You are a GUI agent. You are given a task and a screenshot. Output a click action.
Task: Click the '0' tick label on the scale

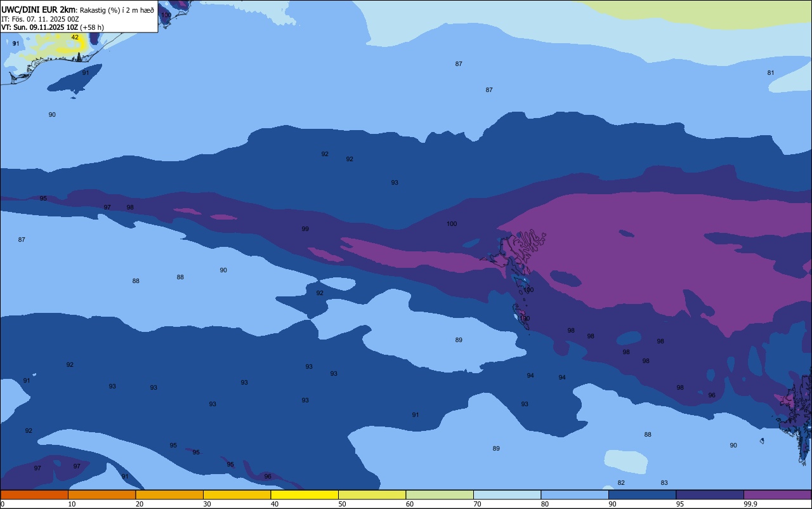(3, 504)
